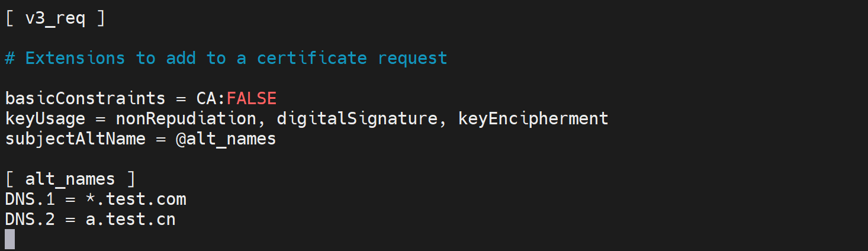868x251 pixels.
Task: Click the *.test.com wildcard domain
Action: pos(136,199)
